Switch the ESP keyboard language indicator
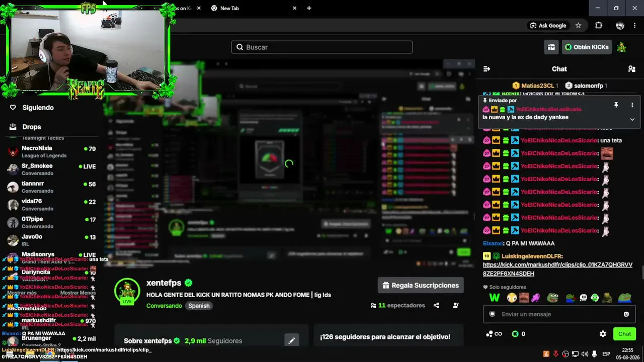 (x=606, y=354)
